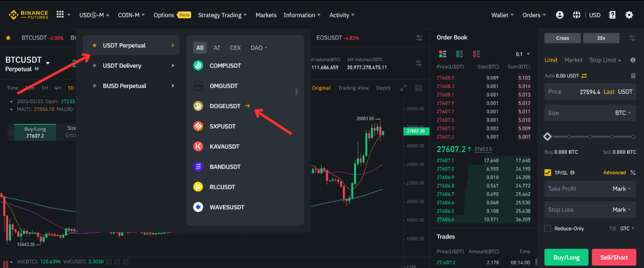Open the Size unit BTC dropdown
644x268 pixels.
623,113
